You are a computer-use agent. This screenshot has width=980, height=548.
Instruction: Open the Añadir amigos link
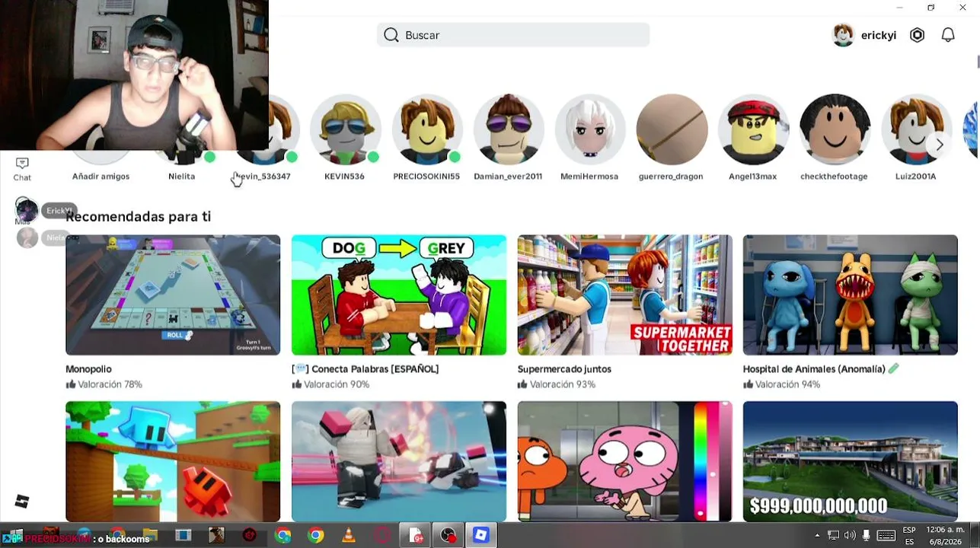[101, 177]
